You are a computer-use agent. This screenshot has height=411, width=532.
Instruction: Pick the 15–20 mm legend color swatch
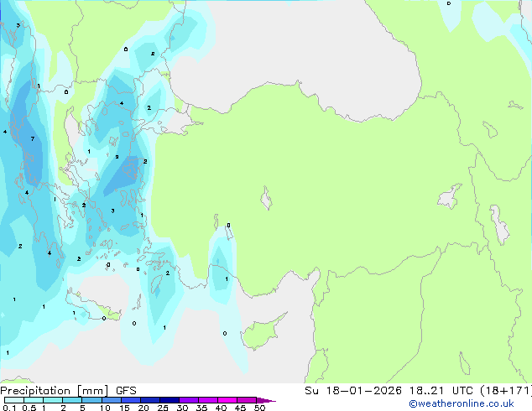click(x=130, y=400)
